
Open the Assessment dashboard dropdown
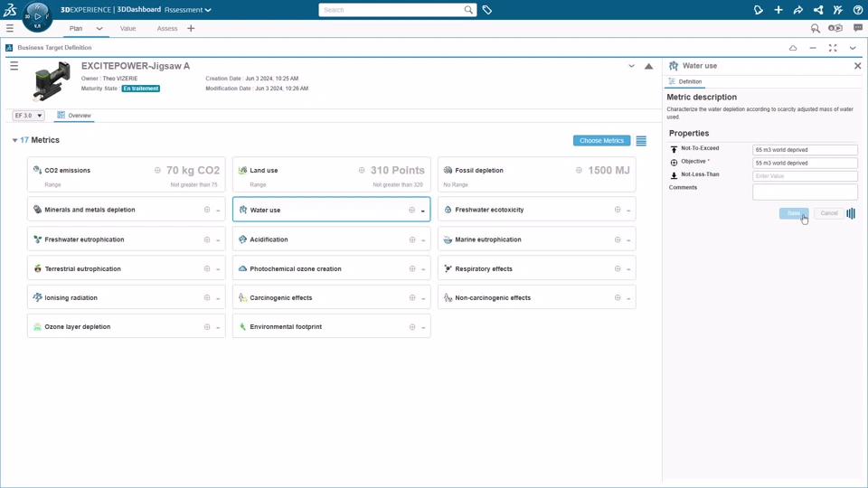(188, 10)
